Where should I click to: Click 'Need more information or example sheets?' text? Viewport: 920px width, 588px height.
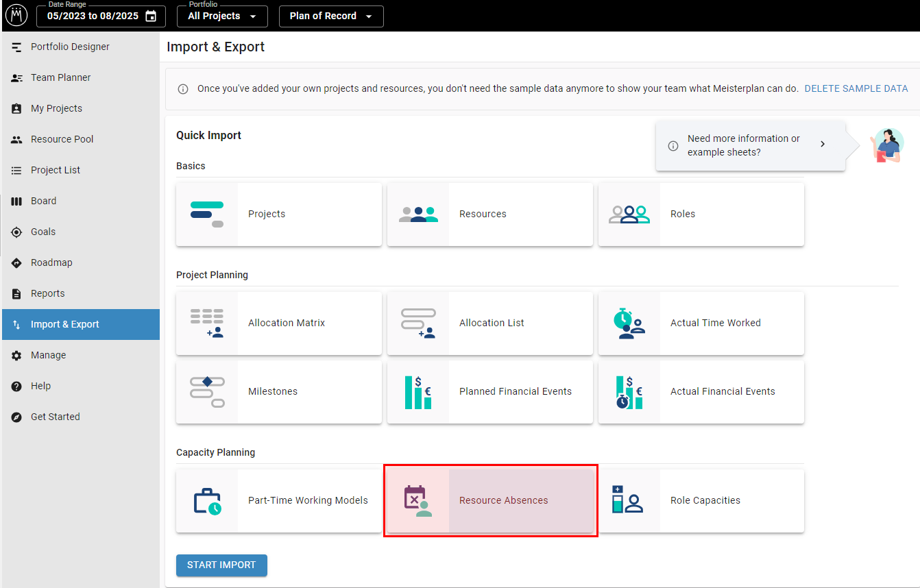(744, 145)
